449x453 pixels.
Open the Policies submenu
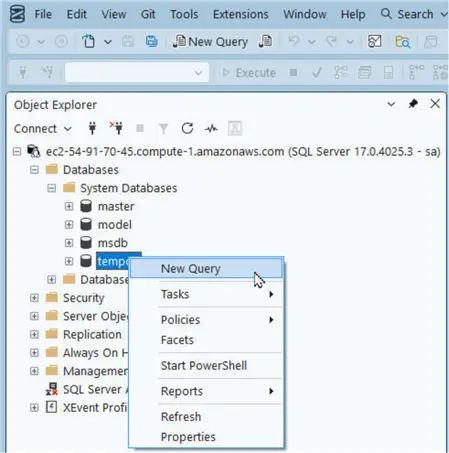(206, 320)
